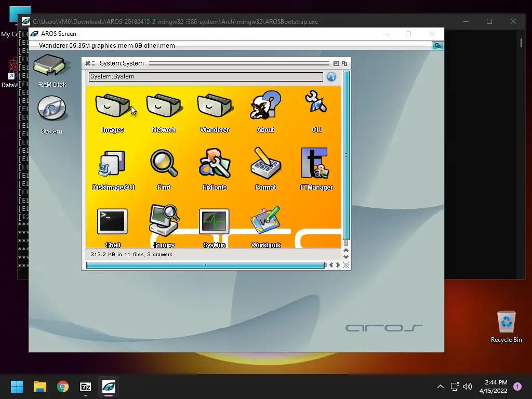
Task: Close the System:System Wanderer window
Action: (87, 63)
